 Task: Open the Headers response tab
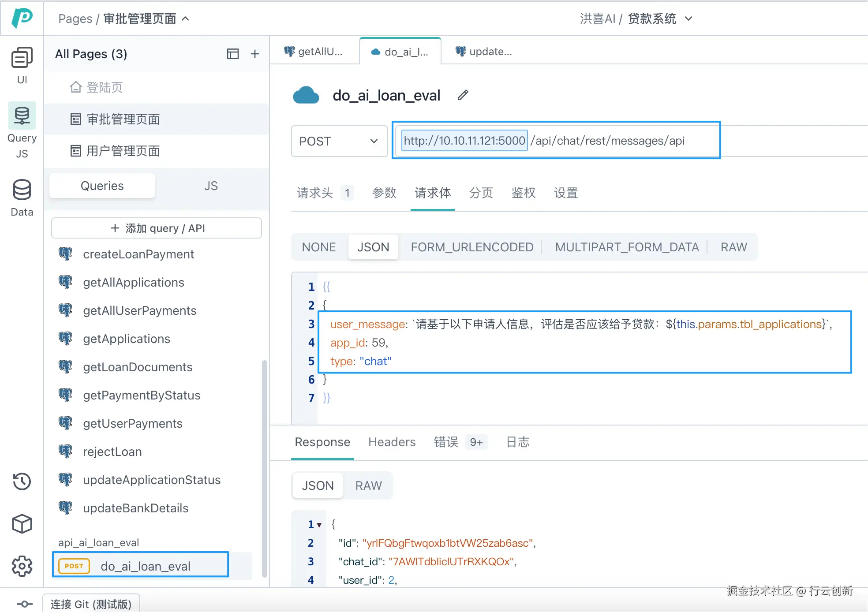tap(392, 442)
